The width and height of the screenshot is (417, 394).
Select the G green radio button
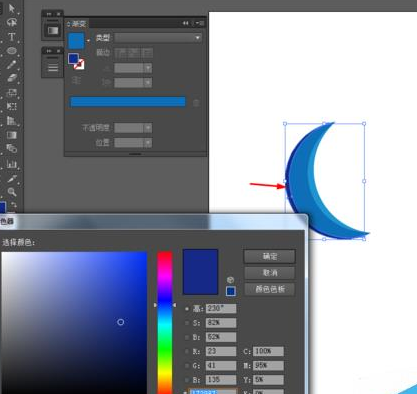click(187, 366)
